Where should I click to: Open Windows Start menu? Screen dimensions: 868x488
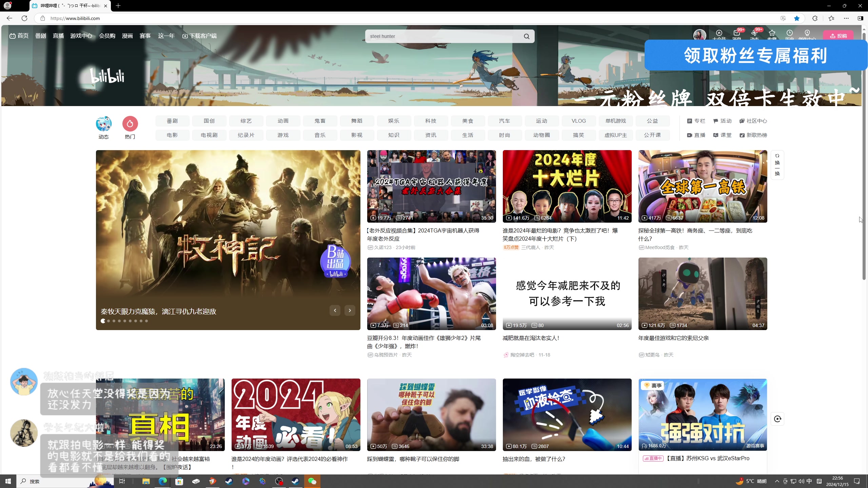click(8, 481)
